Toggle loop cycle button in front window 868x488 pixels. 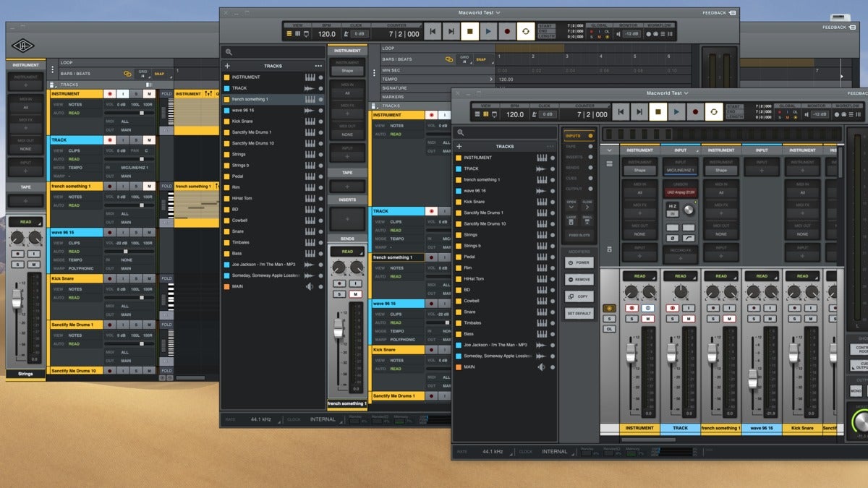pyautogui.click(x=714, y=112)
